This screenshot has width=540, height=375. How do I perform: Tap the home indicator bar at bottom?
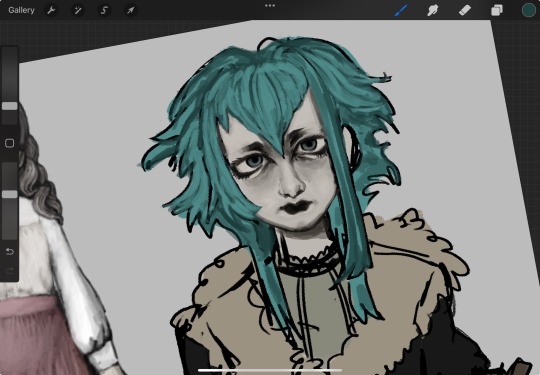(x=270, y=371)
